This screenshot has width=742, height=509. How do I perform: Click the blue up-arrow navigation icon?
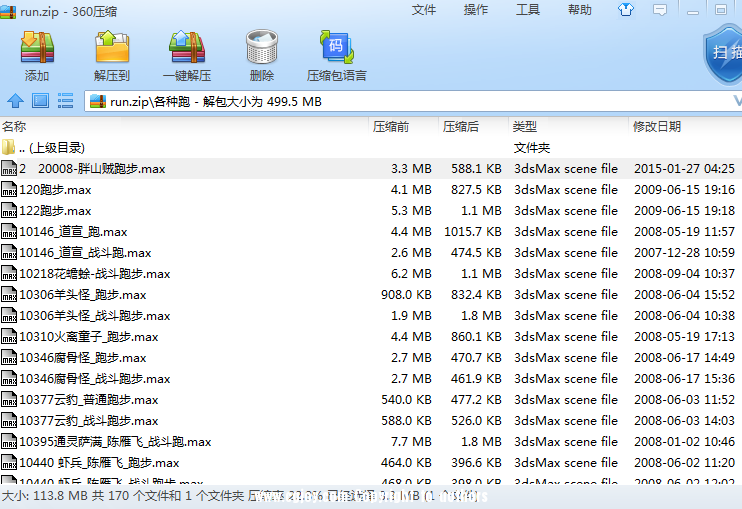click(15, 101)
